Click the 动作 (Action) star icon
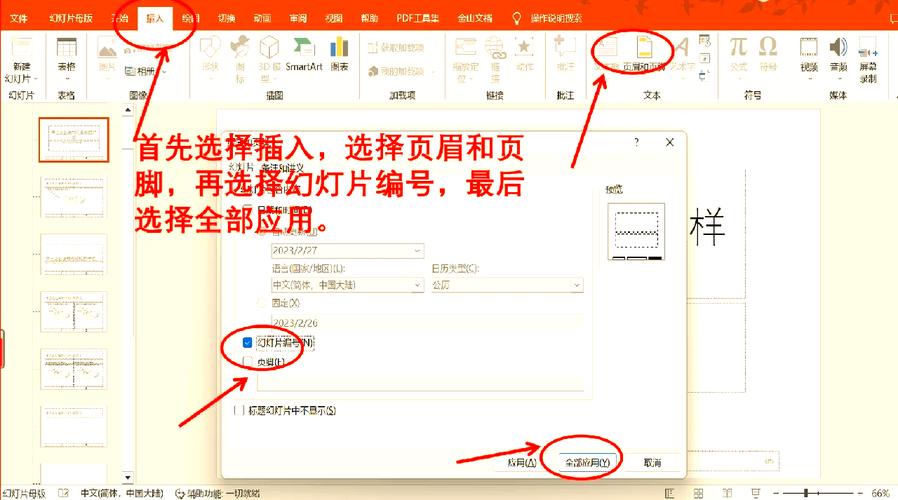Image resolution: width=898 pixels, height=500 pixels. click(x=523, y=47)
